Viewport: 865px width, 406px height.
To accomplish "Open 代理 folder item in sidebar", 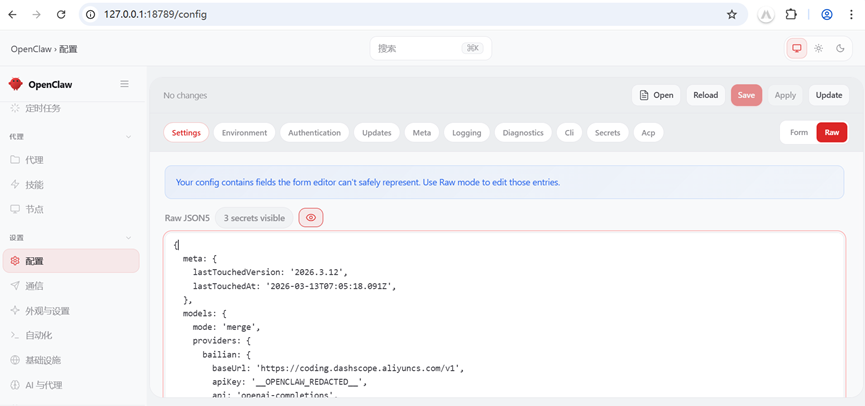I will pos(71,160).
